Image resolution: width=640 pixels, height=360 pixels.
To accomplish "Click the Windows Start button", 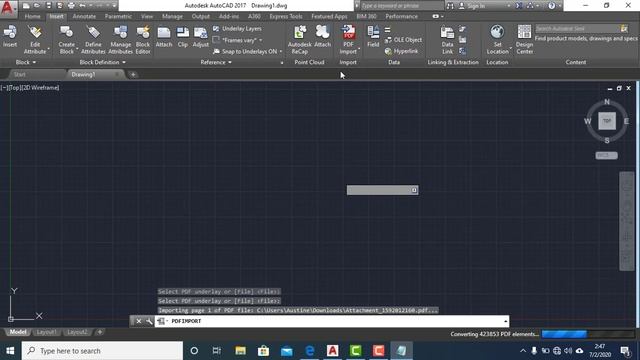I will (x=10, y=351).
